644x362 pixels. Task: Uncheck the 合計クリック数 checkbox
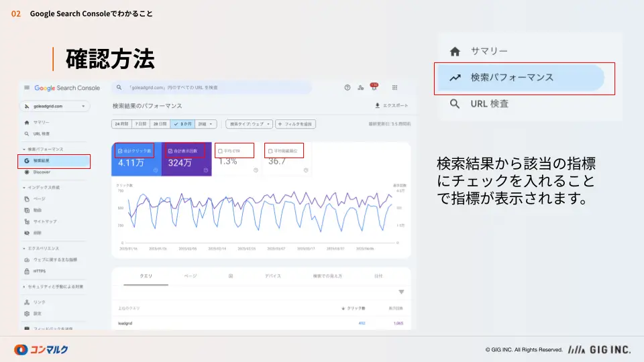click(x=120, y=151)
